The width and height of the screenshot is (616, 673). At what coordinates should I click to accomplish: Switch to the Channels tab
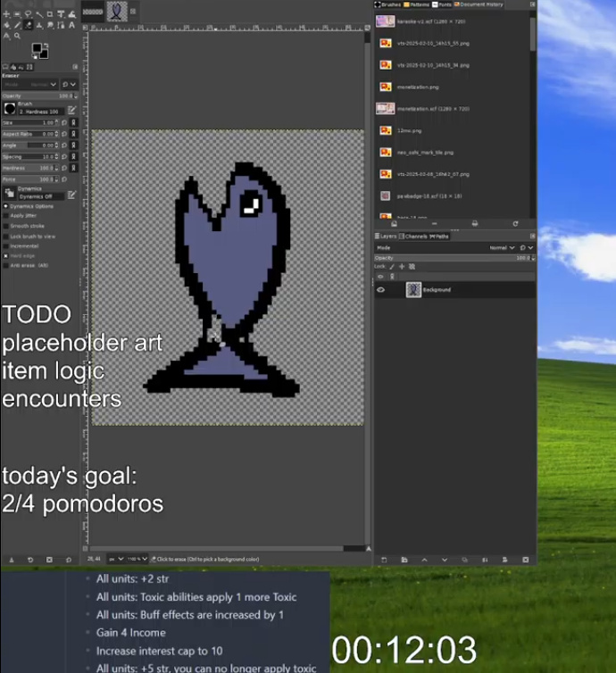pos(416,236)
